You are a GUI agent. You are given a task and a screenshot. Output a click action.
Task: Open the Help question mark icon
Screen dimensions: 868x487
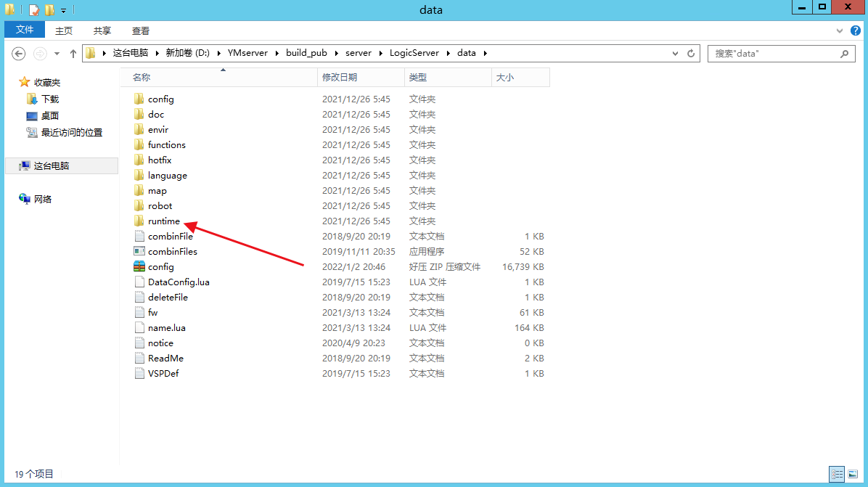pos(856,31)
